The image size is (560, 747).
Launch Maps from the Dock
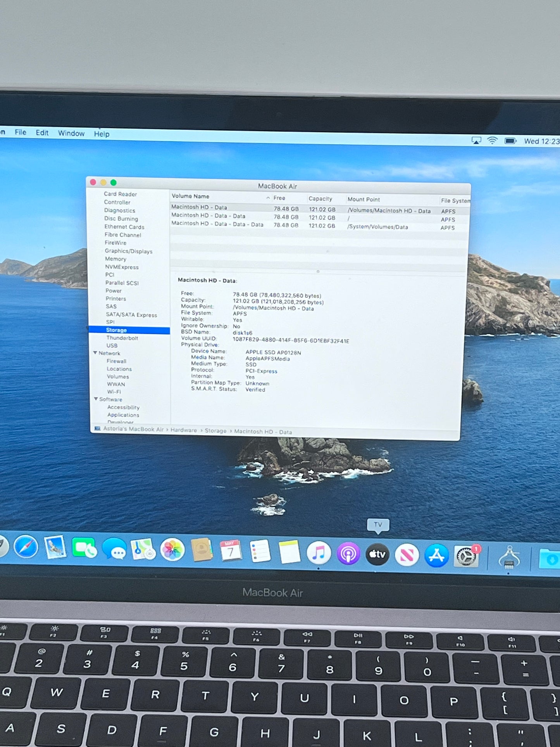(143, 549)
